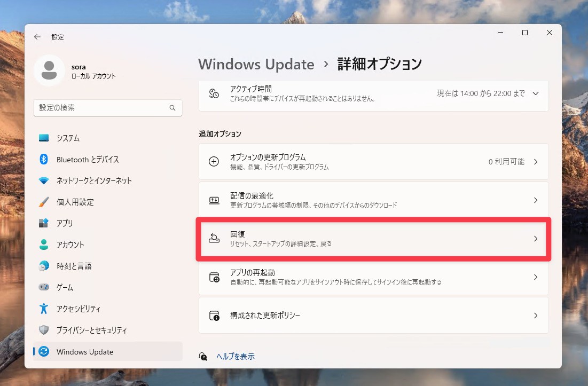
Task: Click the plus circle icon for optional updates
Action: tap(214, 162)
